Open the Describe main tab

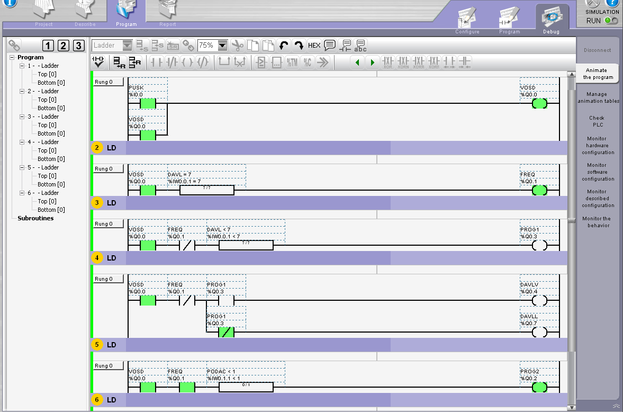click(85, 12)
